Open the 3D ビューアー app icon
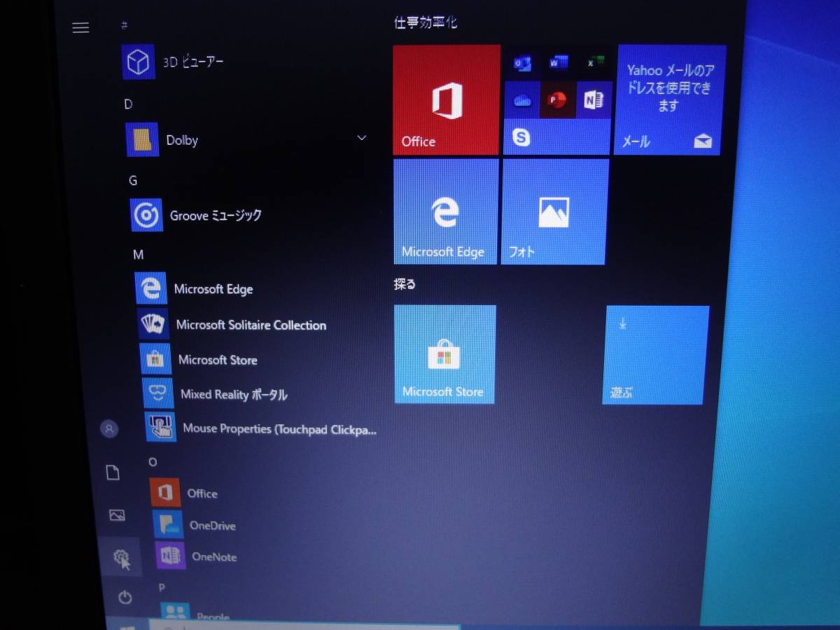This screenshot has width=840, height=630. click(138, 62)
